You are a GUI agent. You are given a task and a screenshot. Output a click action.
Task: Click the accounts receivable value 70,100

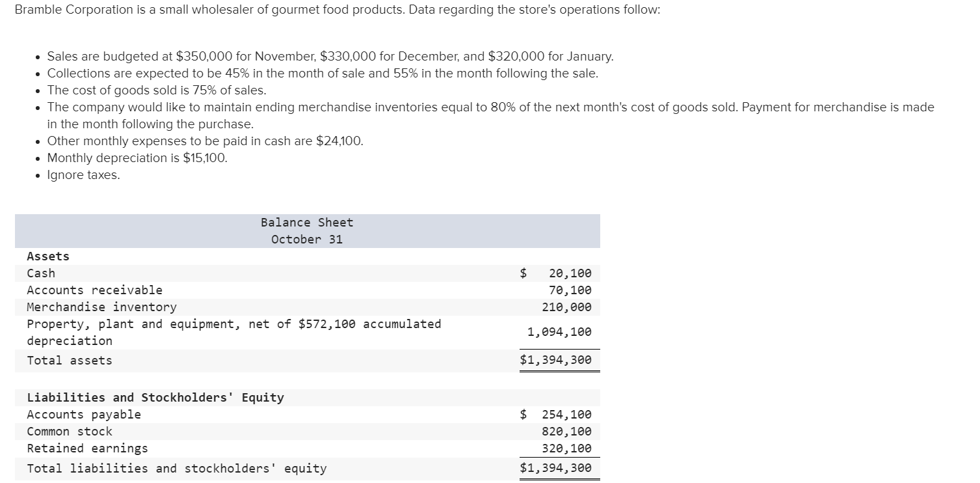point(570,290)
